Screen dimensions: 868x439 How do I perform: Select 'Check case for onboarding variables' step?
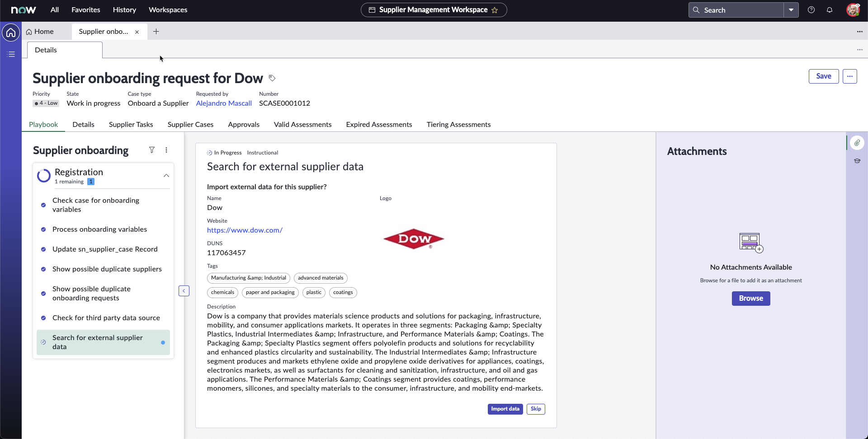coord(103,205)
